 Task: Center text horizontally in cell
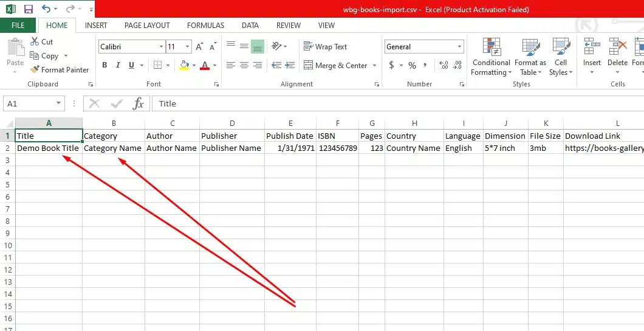[x=244, y=65]
